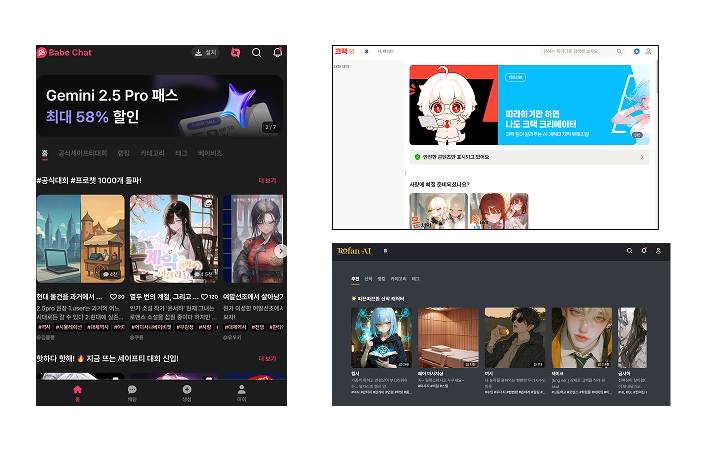Switch to the 카테고리 tab in Rofan AI
The height and width of the screenshot is (451, 707).
tap(398, 279)
